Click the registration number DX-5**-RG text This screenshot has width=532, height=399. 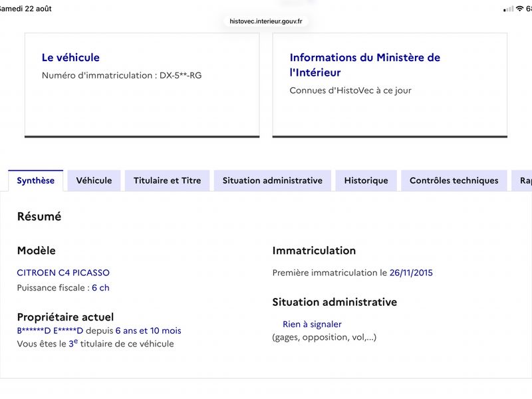tap(180, 75)
